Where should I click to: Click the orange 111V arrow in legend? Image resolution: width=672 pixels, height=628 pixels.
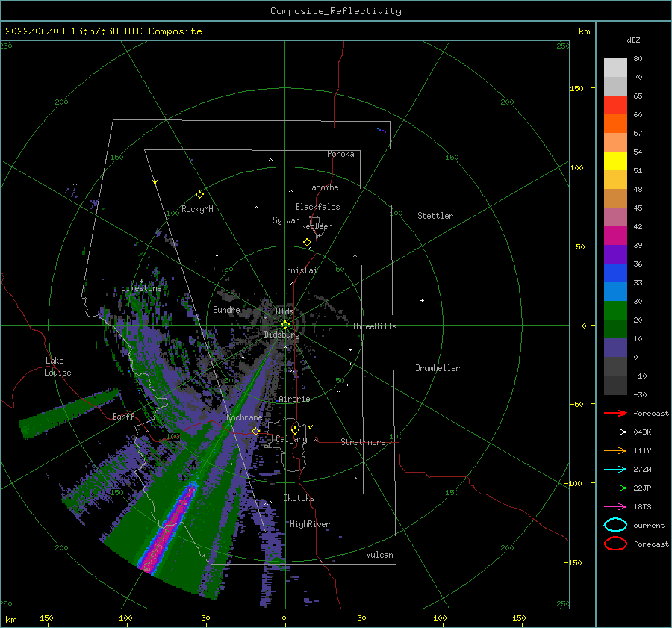coord(615,450)
